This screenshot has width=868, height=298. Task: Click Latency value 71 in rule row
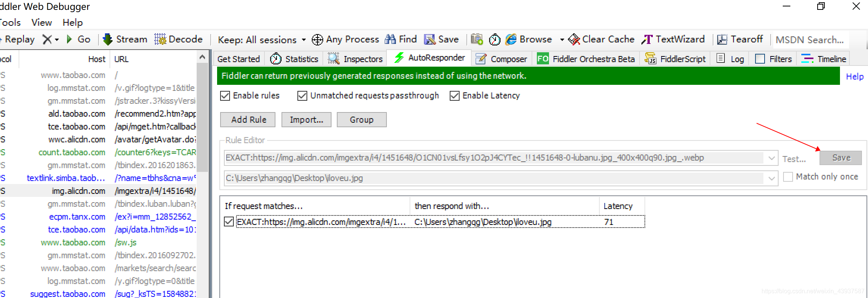coord(609,222)
